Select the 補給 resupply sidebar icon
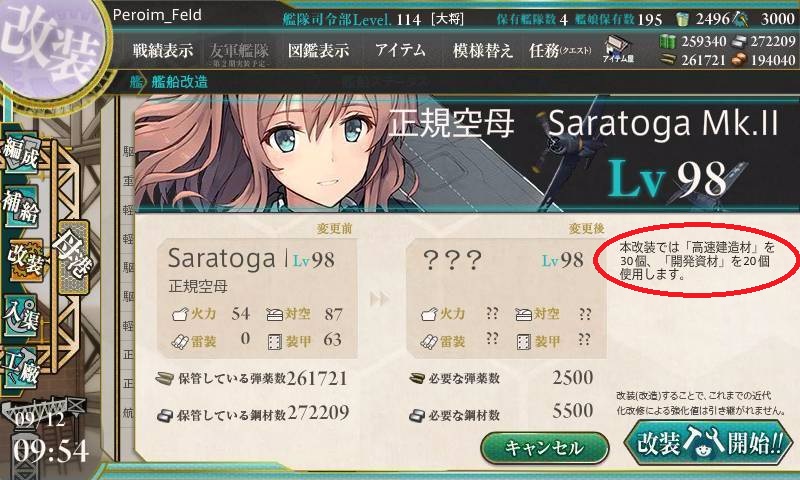The width and height of the screenshot is (800, 480). click(x=21, y=206)
